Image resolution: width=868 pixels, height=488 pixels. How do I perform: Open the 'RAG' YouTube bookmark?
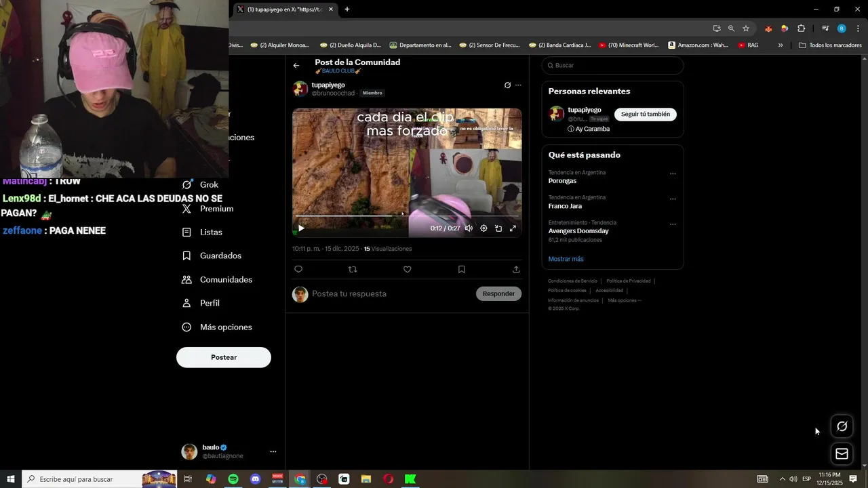(x=748, y=45)
